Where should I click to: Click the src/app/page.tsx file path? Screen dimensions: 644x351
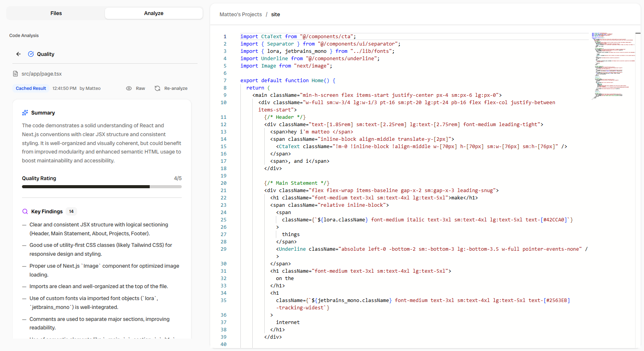point(42,74)
